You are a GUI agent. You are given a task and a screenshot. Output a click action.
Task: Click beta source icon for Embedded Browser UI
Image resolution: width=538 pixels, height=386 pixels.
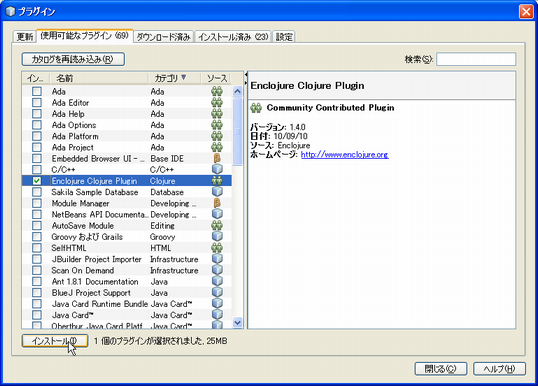click(217, 158)
